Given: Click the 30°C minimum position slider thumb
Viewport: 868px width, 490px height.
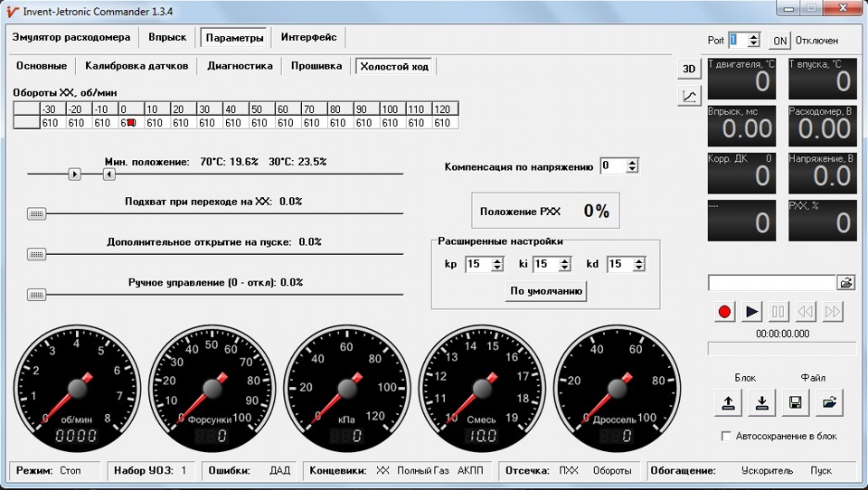Looking at the screenshot, I should coord(109,174).
